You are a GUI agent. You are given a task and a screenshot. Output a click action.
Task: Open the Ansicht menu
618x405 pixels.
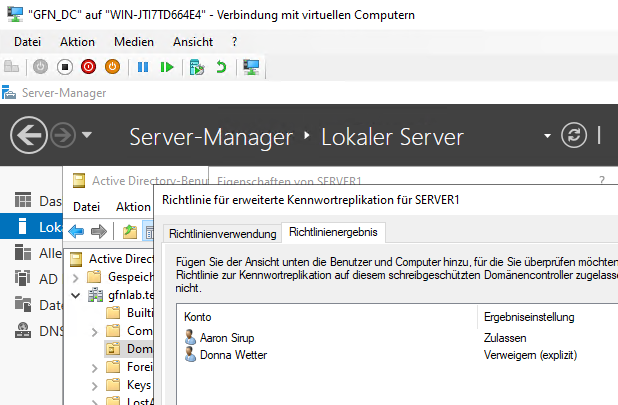pos(192,41)
